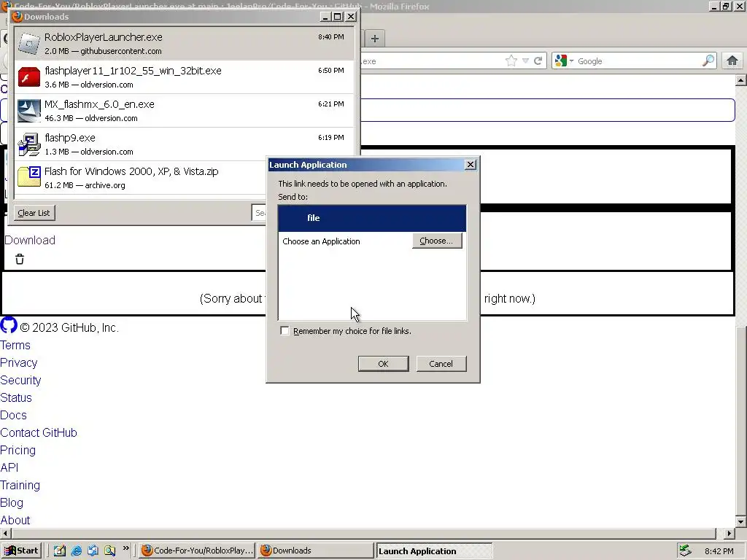Screen dimensions: 747x560
Task: Click the search quick launch icon on taskbar
Action: (x=110, y=551)
